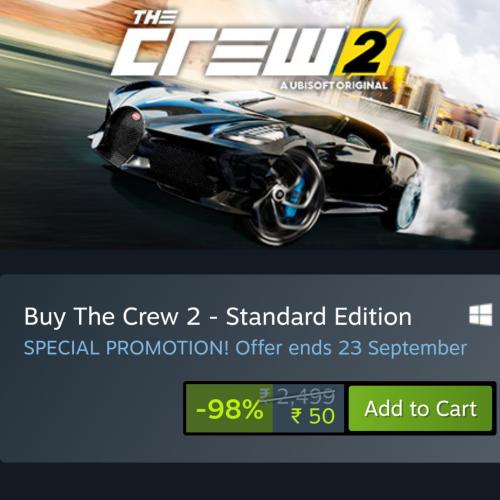500x500 pixels.
Task: Click the A Ubisoft Original tagline
Action: pyautogui.click(x=334, y=86)
